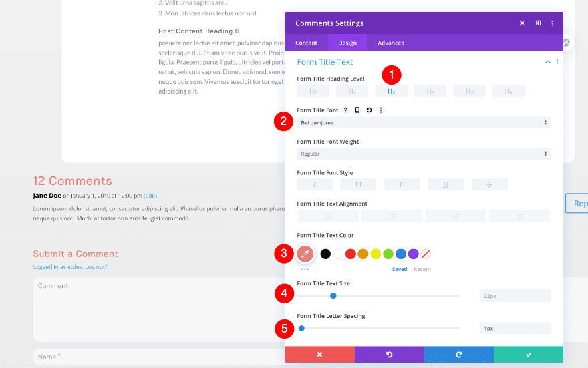Click the Comment text area
The image size is (588, 368).
(x=159, y=309)
